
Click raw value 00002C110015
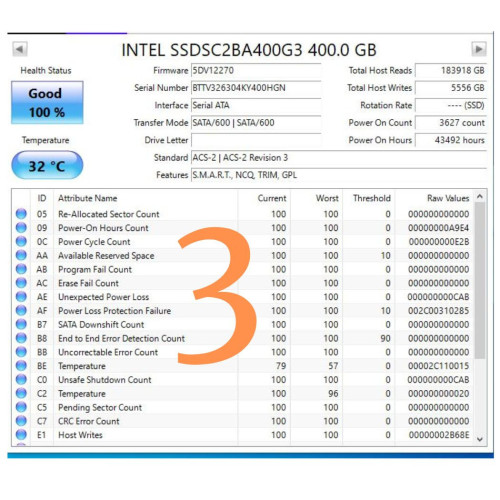tap(438, 366)
